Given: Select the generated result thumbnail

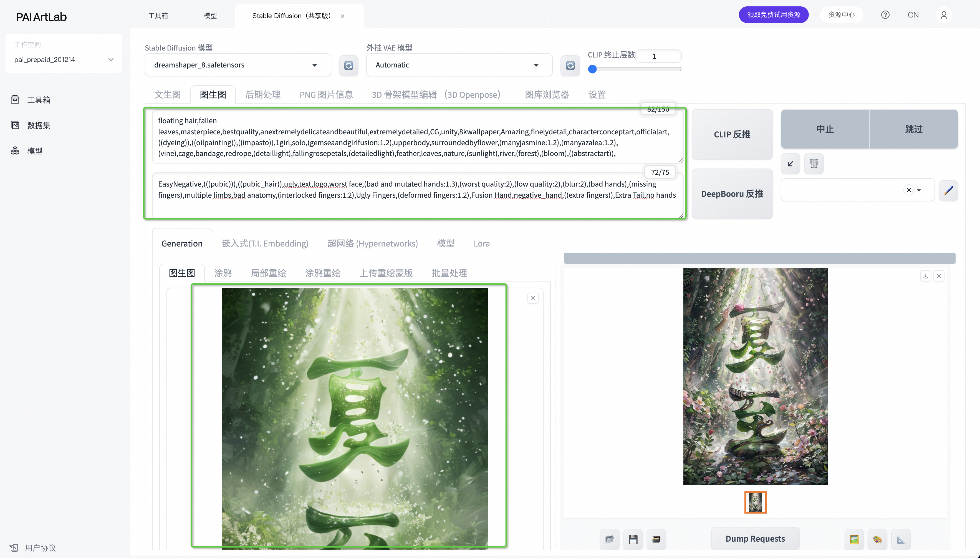Looking at the screenshot, I should [755, 502].
